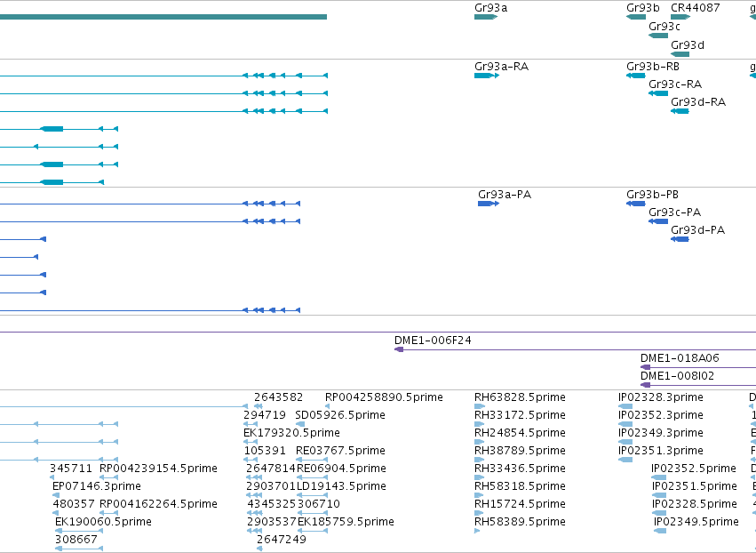Select the Gr93d-PA protein feature
756x553 pixels.
pos(680,239)
